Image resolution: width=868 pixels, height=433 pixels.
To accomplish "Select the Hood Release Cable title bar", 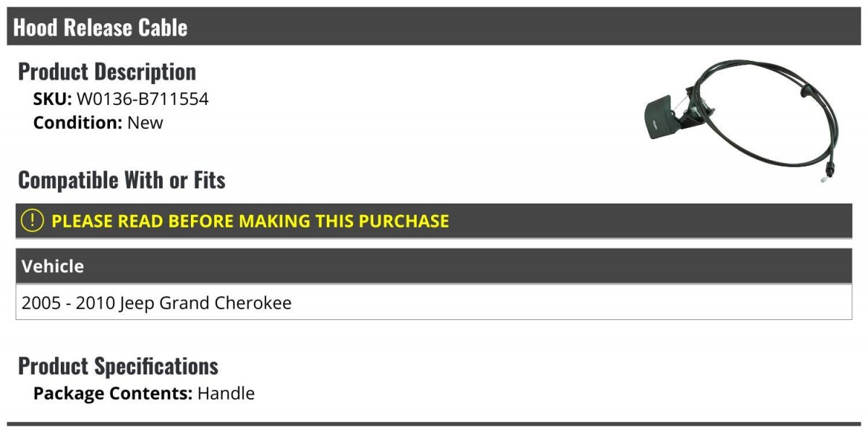I will (434, 28).
